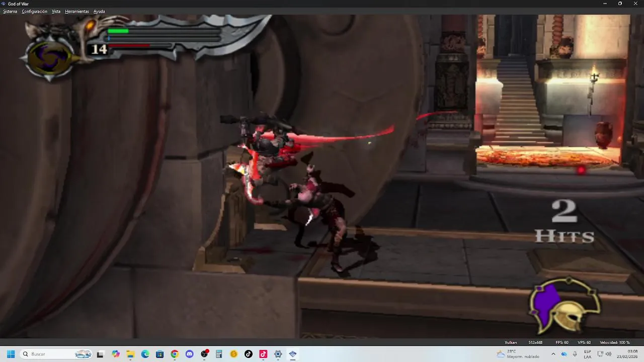Image resolution: width=644 pixels, height=362 pixels.
Task: Open the black TikTok taskbar icon
Action: point(248,354)
